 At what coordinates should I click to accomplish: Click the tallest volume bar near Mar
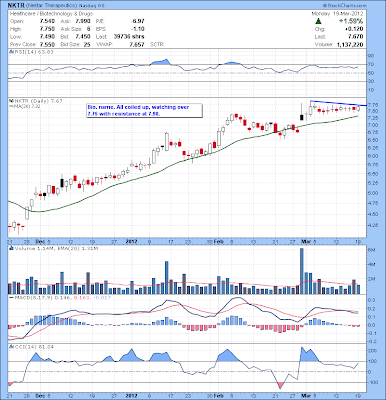click(302, 271)
